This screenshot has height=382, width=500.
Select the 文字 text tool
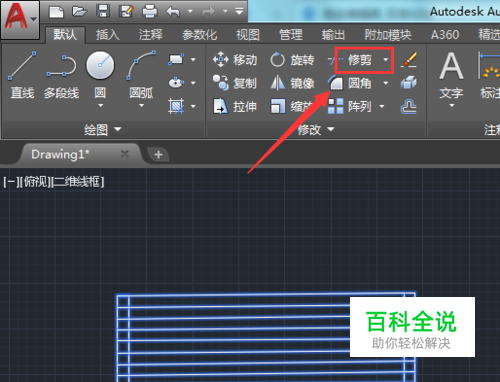451,75
